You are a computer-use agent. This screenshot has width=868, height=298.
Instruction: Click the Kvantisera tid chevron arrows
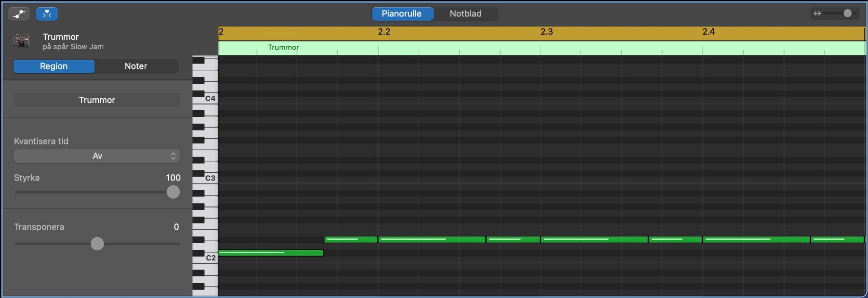click(x=173, y=156)
